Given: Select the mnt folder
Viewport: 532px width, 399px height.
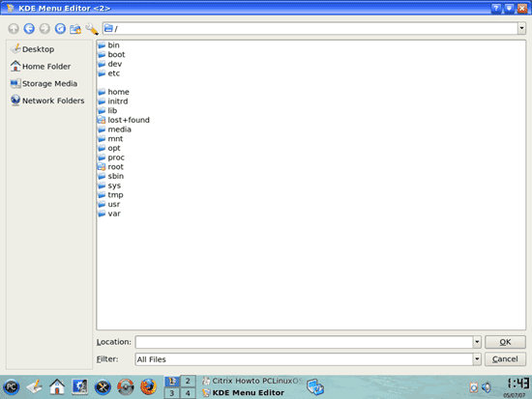Looking at the screenshot, I should coord(110,139).
